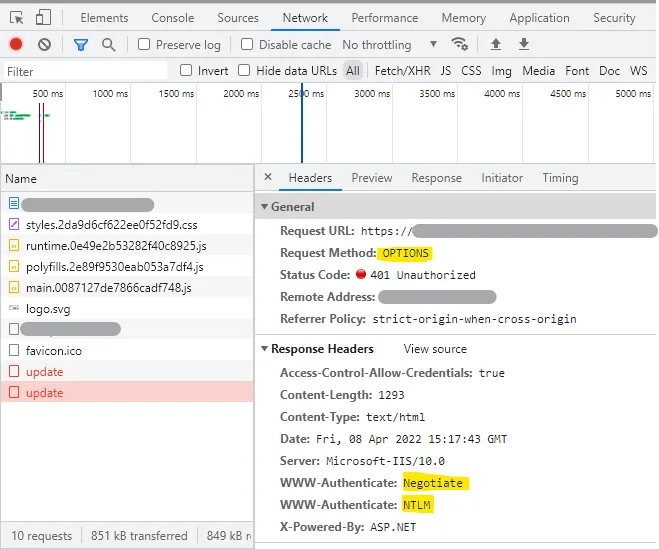Click the Negotiate WWW-Authenticate value
This screenshot has width=659, height=549.
433,483
